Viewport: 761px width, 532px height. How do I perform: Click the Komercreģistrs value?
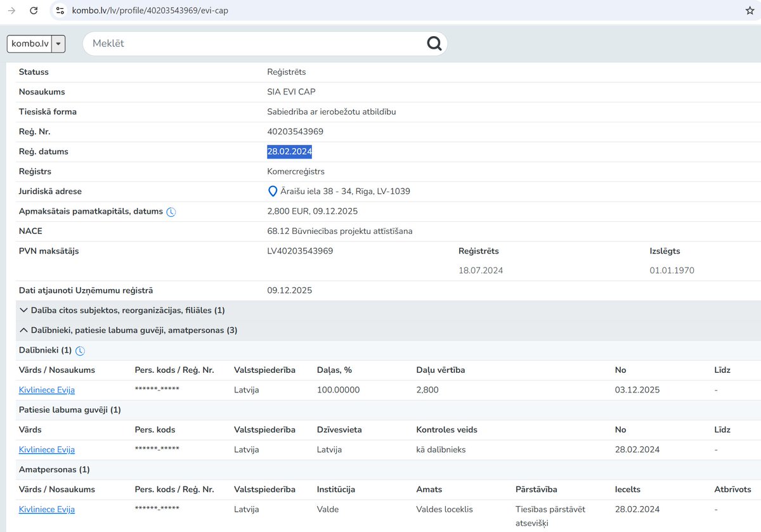[296, 171]
